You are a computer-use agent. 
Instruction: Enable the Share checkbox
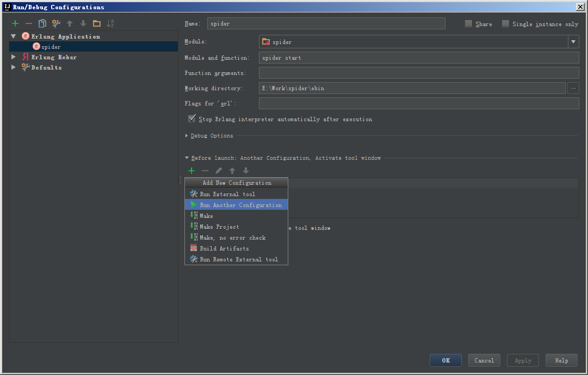(468, 23)
